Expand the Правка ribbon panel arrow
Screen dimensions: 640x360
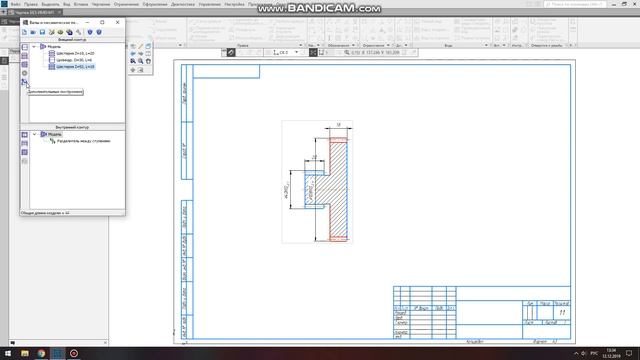click(301, 45)
